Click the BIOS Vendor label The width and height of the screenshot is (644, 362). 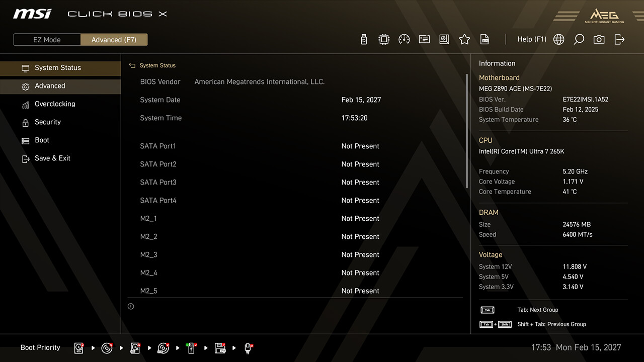(x=160, y=82)
